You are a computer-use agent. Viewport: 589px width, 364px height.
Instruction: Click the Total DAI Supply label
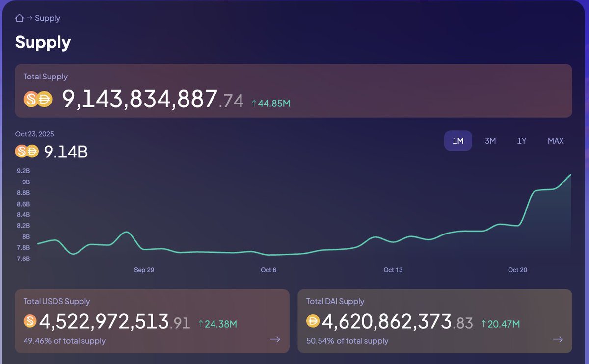[x=335, y=302]
